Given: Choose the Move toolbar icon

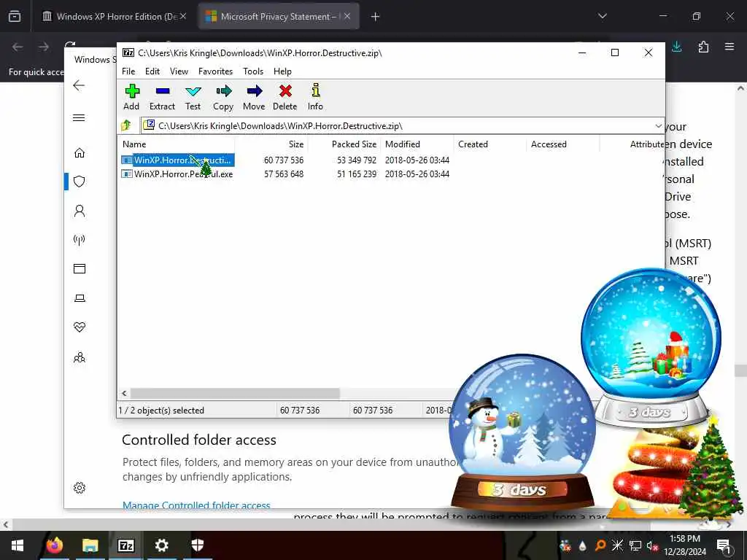Looking at the screenshot, I should point(254,97).
